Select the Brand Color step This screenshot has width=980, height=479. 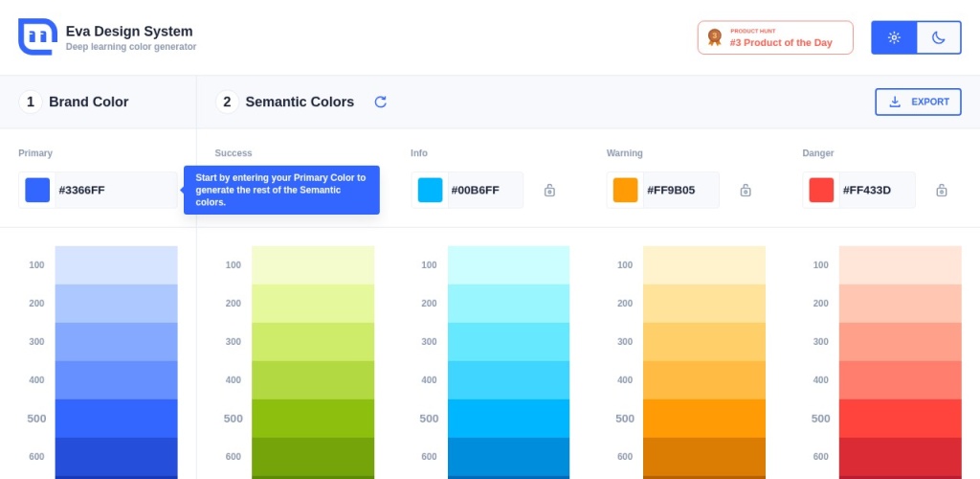click(x=88, y=103)
